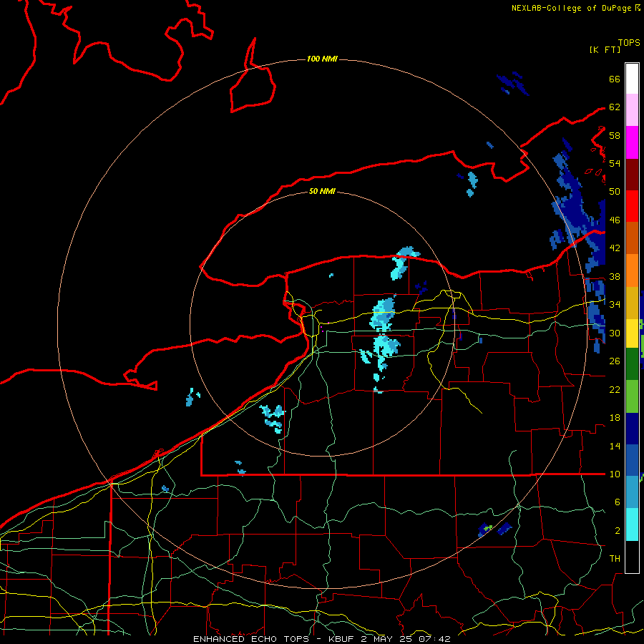Click the 100 NMI range ring label
This screenshot has height=644, width=644.
point(322,59)
